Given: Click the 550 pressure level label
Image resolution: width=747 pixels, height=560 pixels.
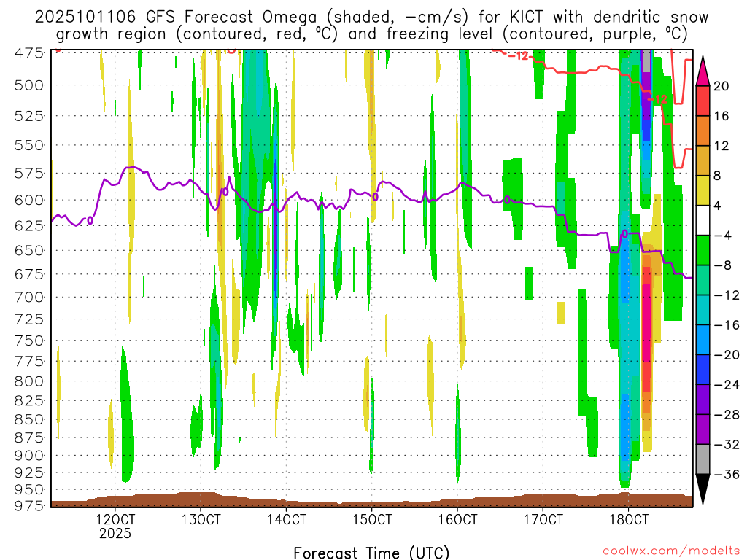Looking at the screenshot, I should [x=29, y=145].
